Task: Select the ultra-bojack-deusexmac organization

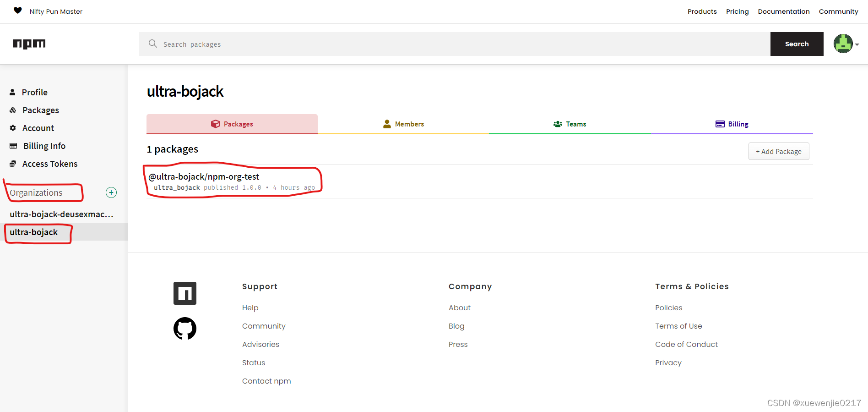Action: [61, 214]
